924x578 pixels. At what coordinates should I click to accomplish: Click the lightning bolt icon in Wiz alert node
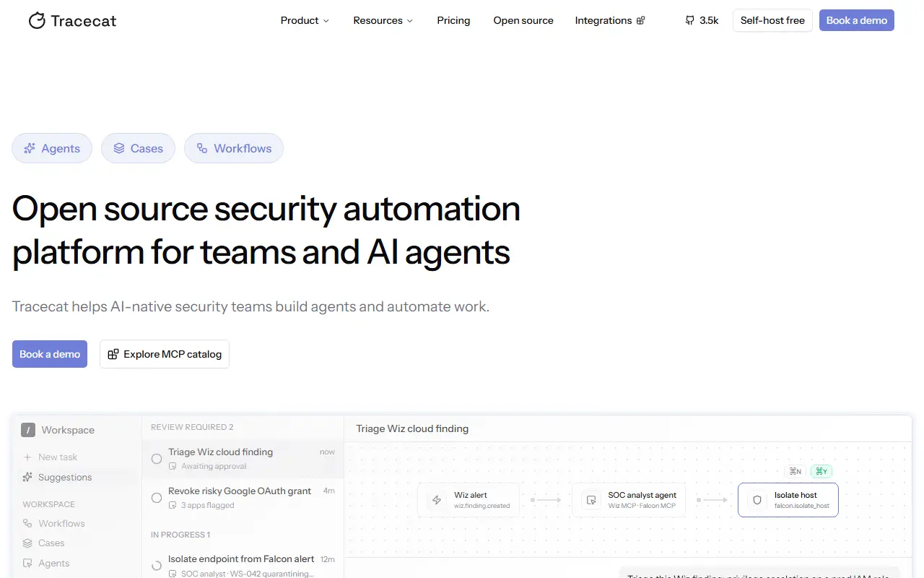(436, 500)
